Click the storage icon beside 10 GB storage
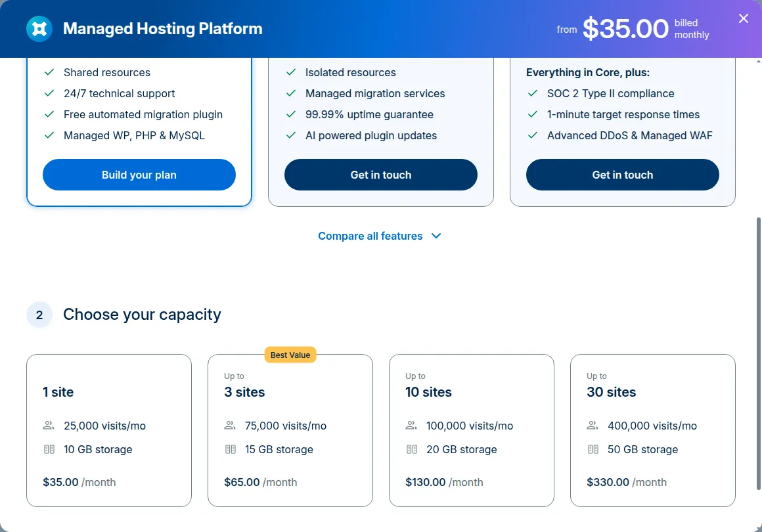Viewport: 762px width, 532px height. coord(49,449)
